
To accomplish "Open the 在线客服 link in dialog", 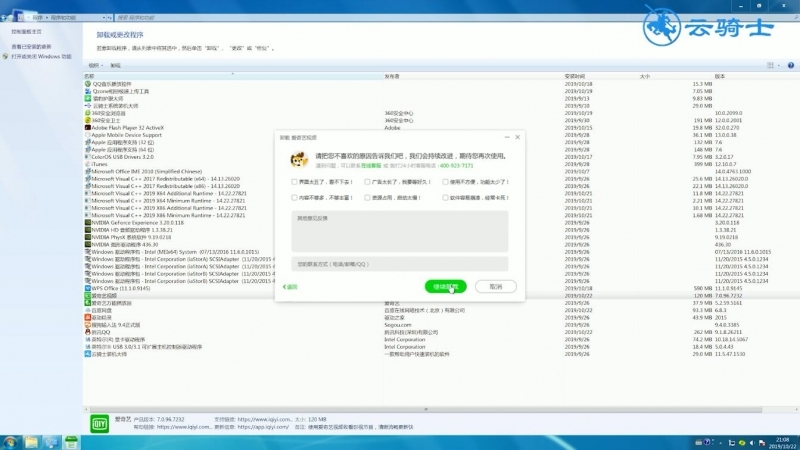I will point(371,166).
